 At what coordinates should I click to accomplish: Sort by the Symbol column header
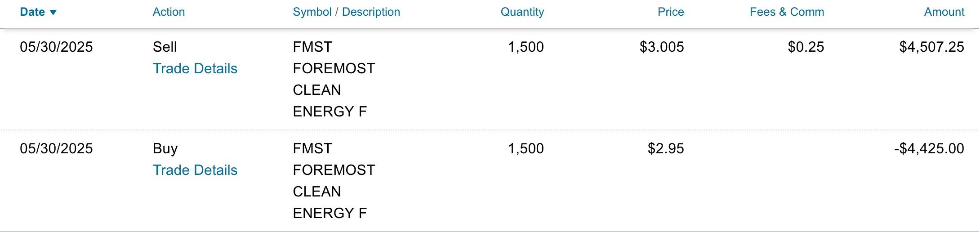[x=312, y=12]
